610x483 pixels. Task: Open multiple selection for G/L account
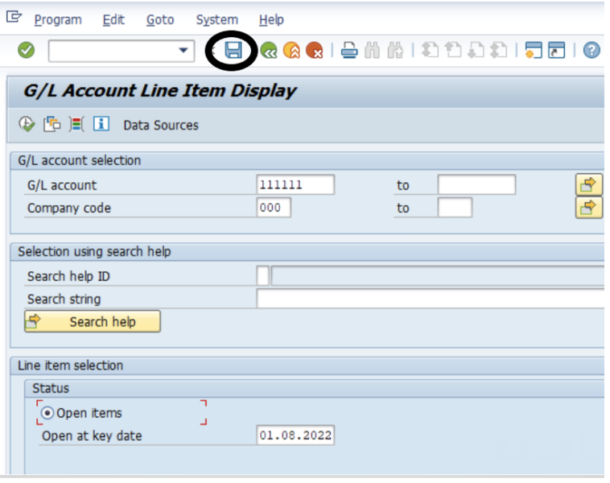coord(588,185)
